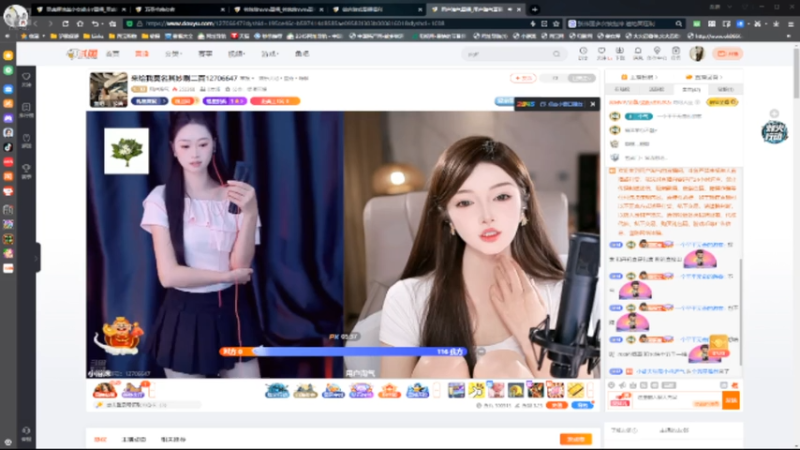Click the download icon in Douyu header
Image resolution: width=800 pixels, height=450 pixels.
coord(620,53)
